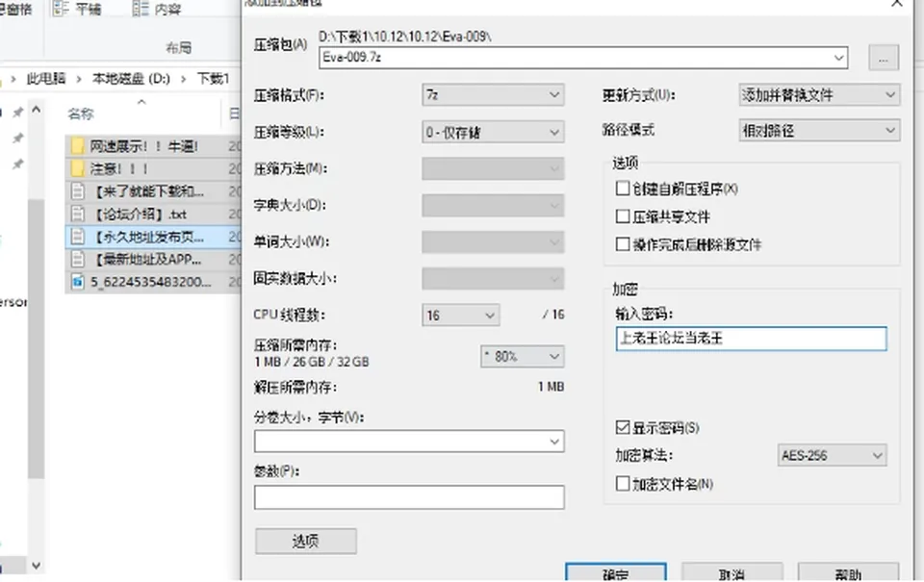The width and height of the screenshot is (924, 582).
Task: Expand the path after 此电脑 chevron
Action: point(78,79)
